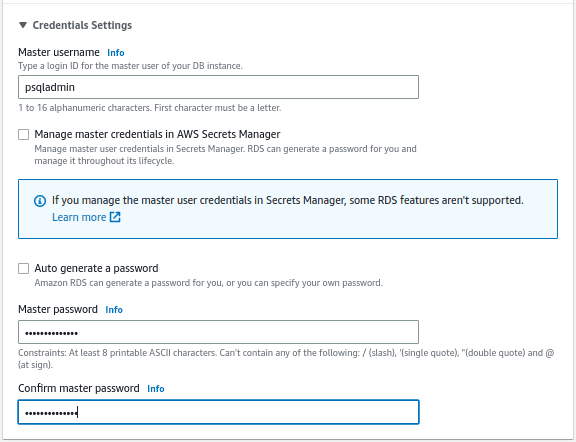Click the Master username label text
The height and width of the screenshot is (442, 576).
coord(59,52)
